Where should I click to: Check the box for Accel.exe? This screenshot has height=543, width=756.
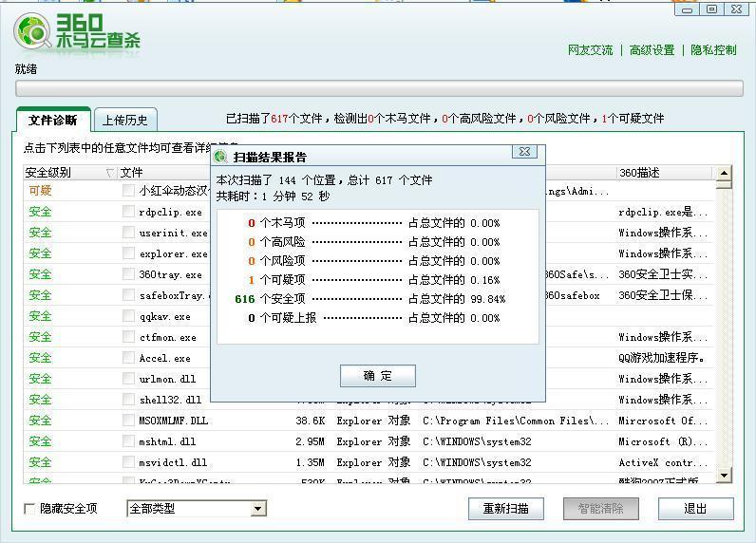[x=128, y=358]
